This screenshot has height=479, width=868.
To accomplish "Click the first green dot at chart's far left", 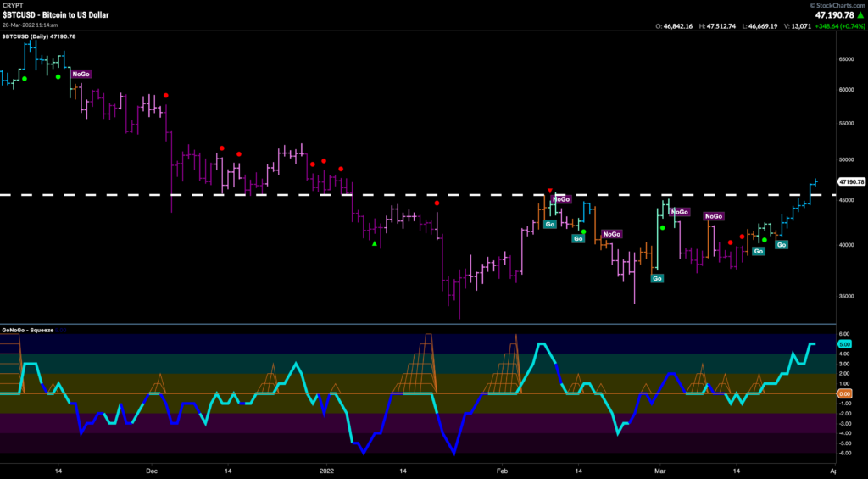I will click(x=25, y=79).
